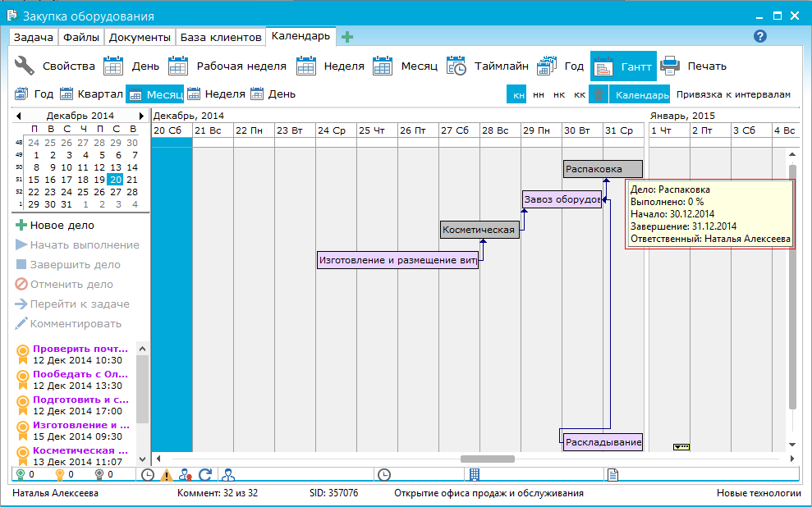The image size is (812, 507).
Task: Set Gantt scale to Неделя
Action: (216, 94)
